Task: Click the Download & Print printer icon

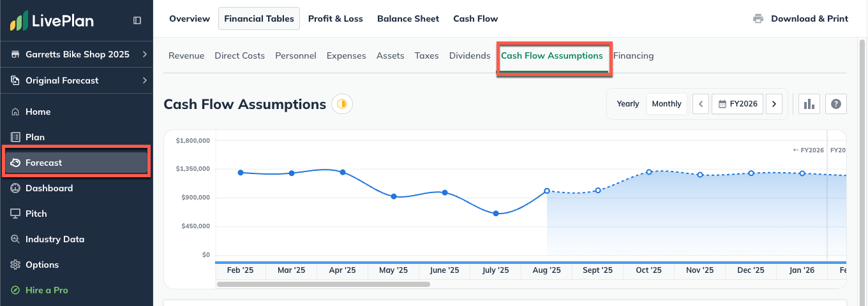Action: (x=758, y=18)
